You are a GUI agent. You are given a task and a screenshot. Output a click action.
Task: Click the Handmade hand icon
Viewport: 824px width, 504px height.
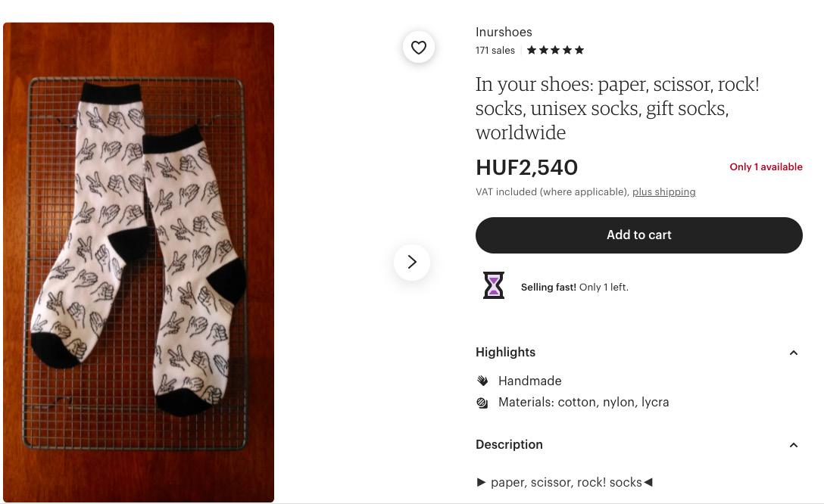pos(482,381)
